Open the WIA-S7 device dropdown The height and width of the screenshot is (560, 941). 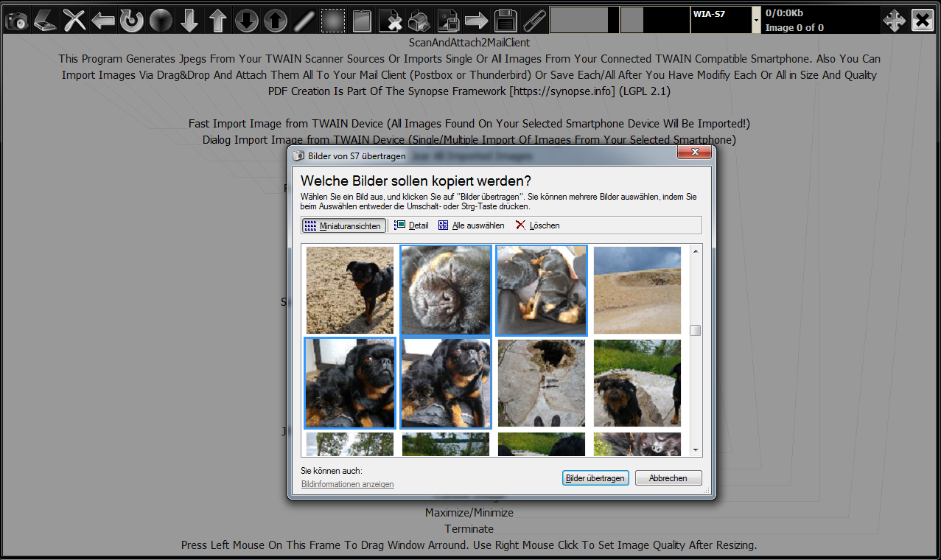[x=756, y=21]
